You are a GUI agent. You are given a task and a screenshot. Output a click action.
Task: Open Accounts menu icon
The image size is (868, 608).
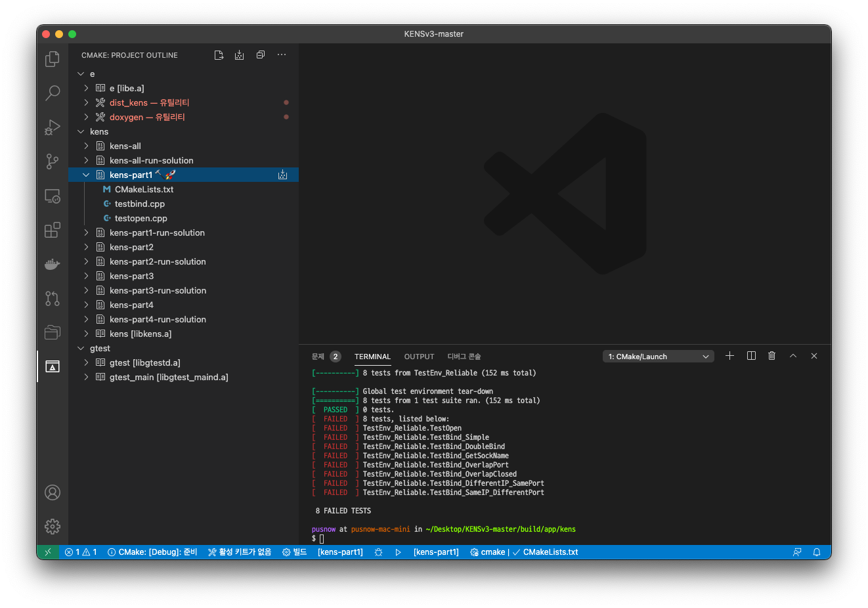[x=53, y=492]
